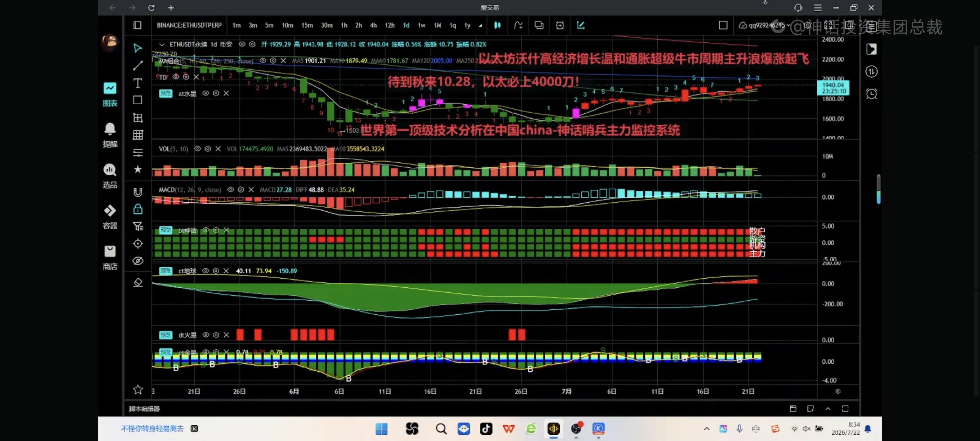The height and width of the screenshot is (441, 980).
Task: Click the BINANCE:ETHUSDTPERP symbol selector
Action: click(189, 25)
